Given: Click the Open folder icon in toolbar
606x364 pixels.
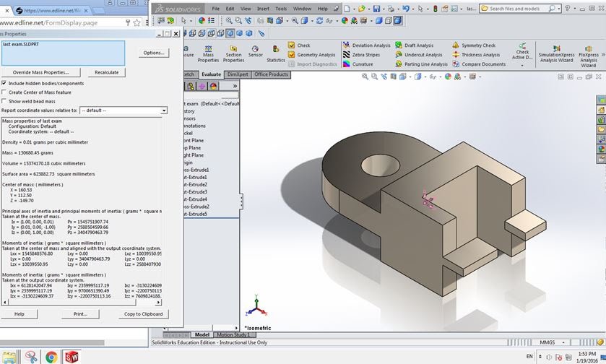Looking at the screenshot, I should coord(362,9).
